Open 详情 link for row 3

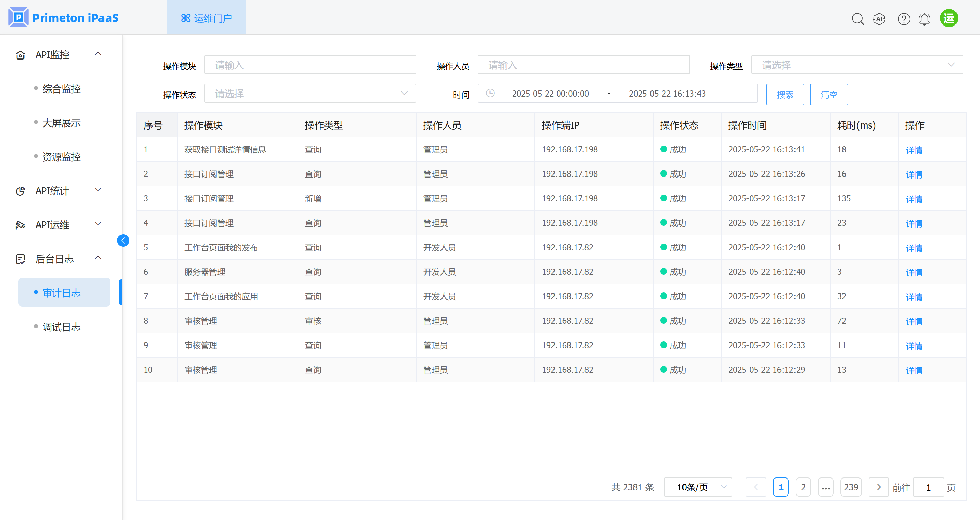point(914,198)
